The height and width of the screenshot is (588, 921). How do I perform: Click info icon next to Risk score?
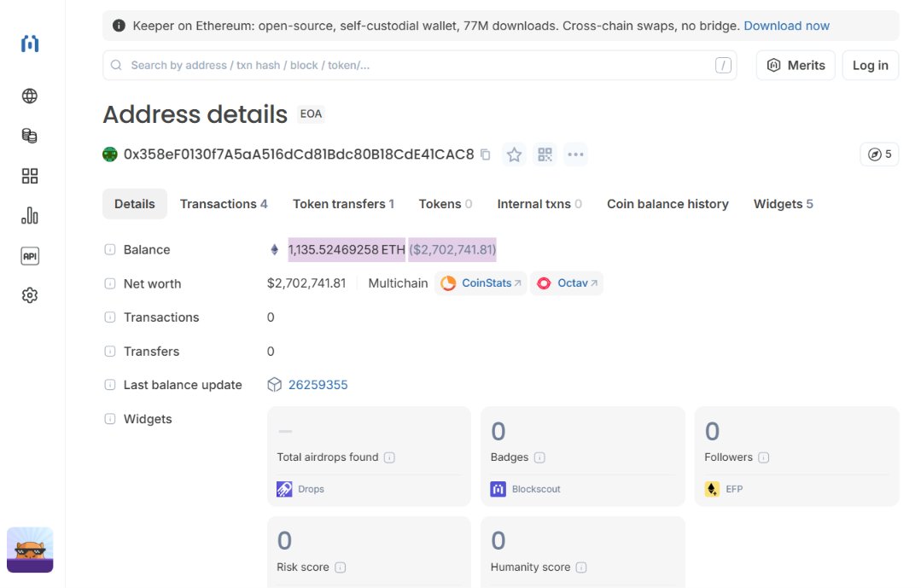click(x=340, y=568)
